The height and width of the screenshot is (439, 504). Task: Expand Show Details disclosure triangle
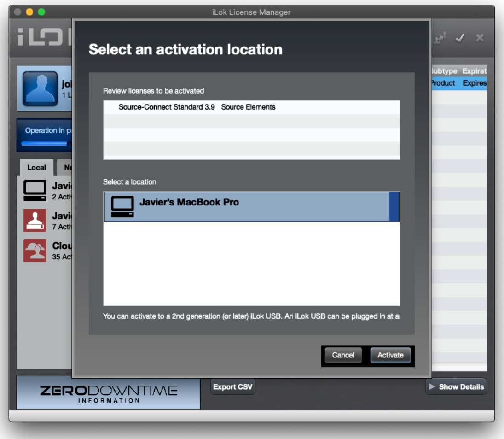[432, 387]
